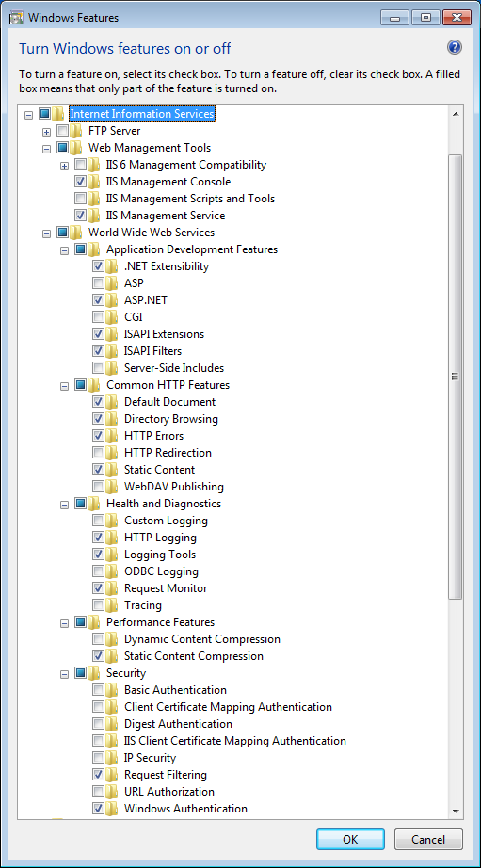
Task: Click the Security folder icon
Action: 93,673
